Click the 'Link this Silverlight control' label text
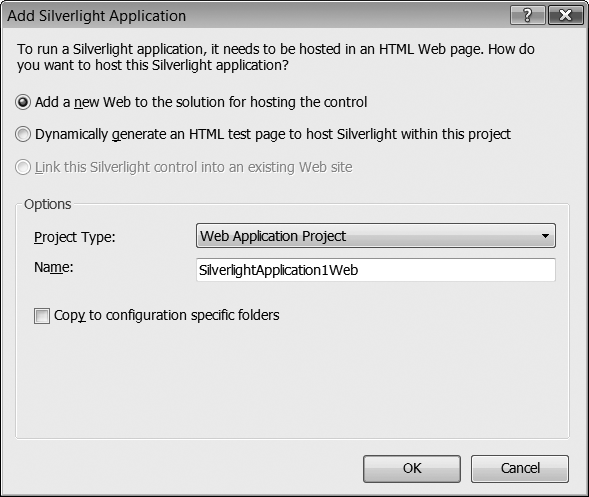The width and height of the screenshot is (589, 497). 193,167
